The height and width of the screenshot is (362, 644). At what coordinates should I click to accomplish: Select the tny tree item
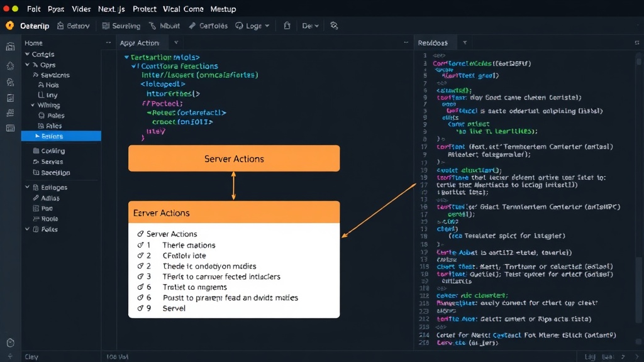(48, 96)
